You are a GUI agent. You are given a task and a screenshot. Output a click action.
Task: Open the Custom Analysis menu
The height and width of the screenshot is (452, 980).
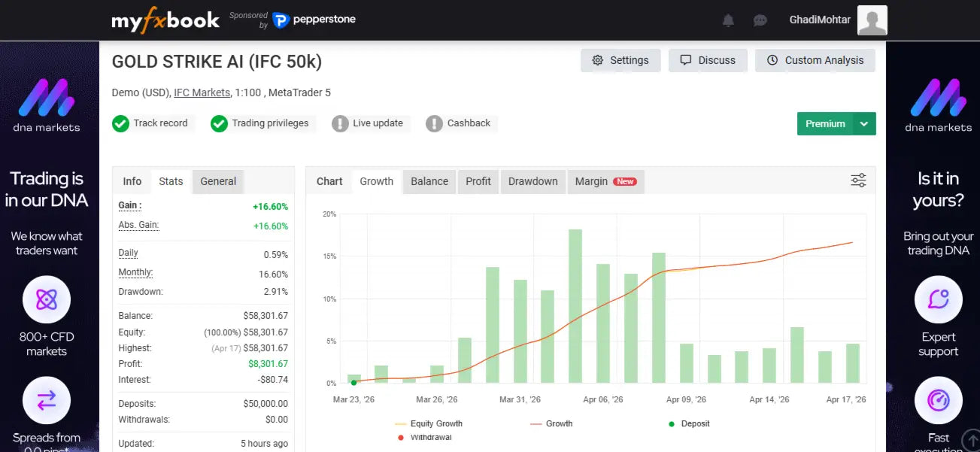click(815, 60)
